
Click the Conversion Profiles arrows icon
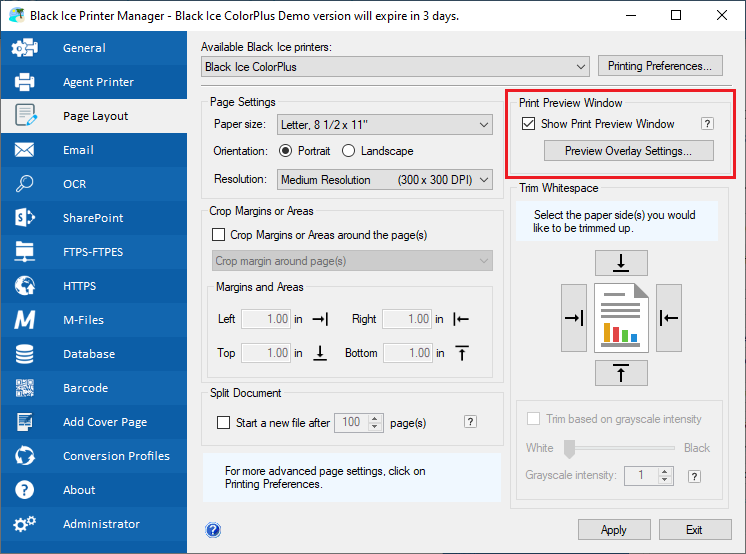25,455
